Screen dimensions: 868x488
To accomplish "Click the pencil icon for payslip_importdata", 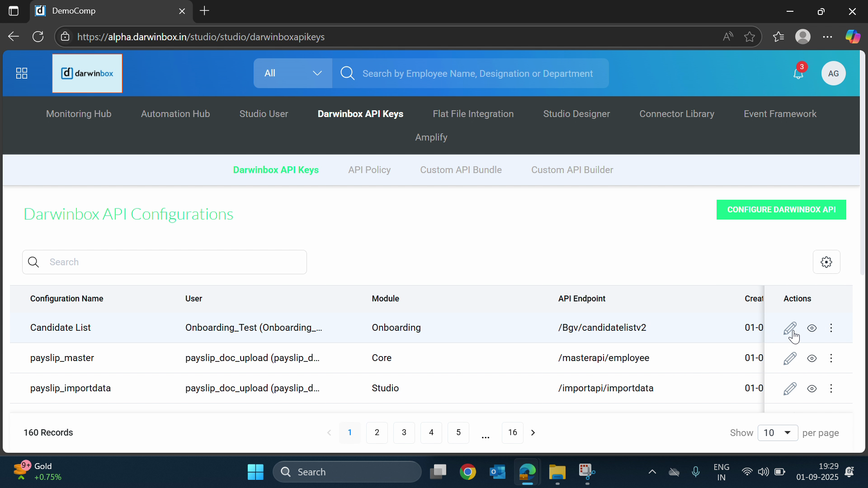I will (x=789, y=389).
